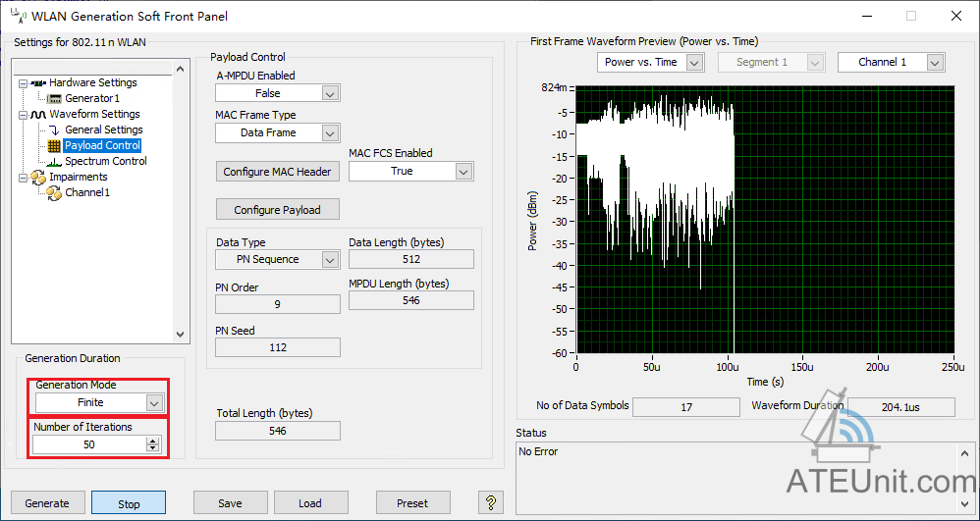Increment the Number of Iterations stepper
This screenshot has width=980, height=521.
point(152,442)
